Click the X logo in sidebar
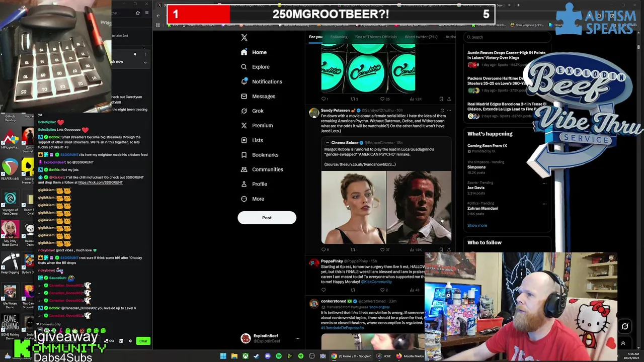 tap(244, 38)
